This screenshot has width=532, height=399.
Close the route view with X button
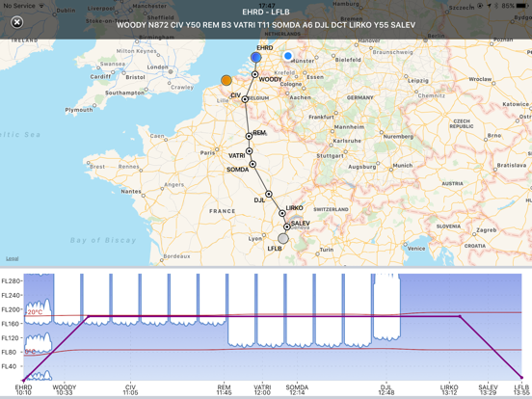(x=16, y=22)
